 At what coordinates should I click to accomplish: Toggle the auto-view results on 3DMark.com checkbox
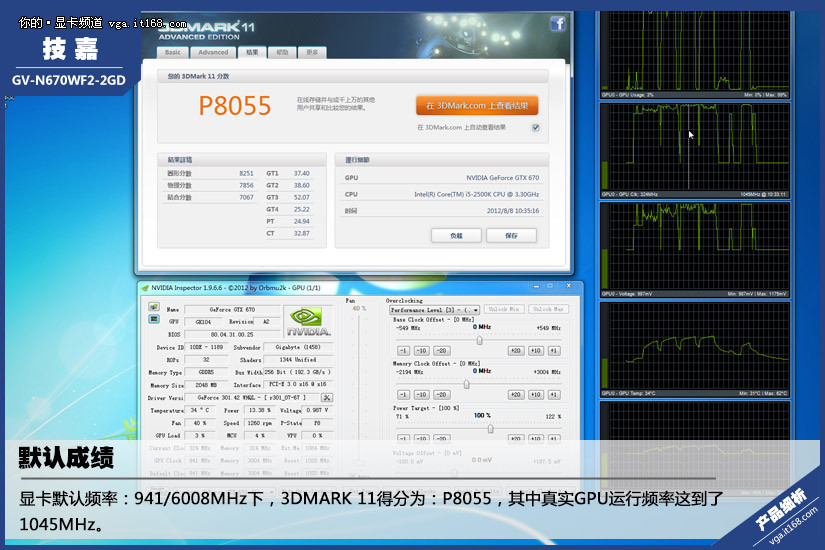click(x=535, y=127)
